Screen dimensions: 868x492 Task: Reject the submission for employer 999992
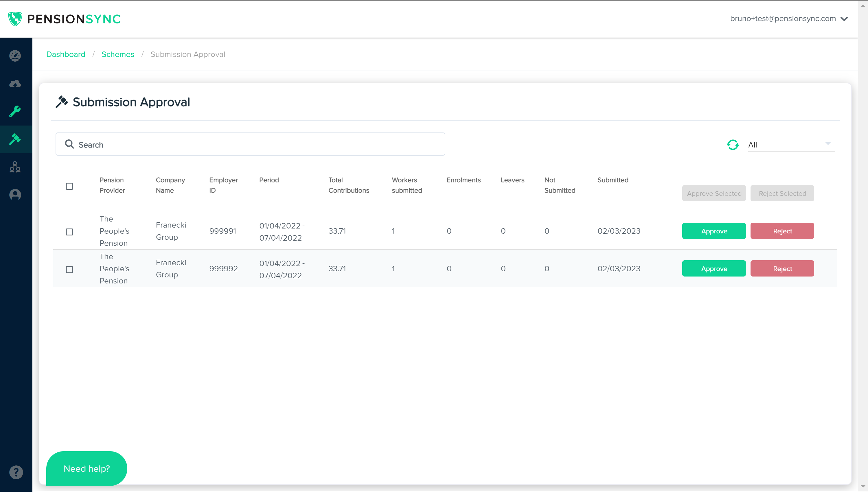point(782,269)
